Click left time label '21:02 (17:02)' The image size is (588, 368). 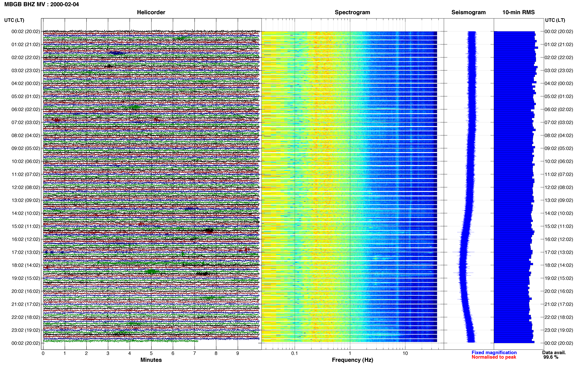pyautogui.click(x=26, y=304)
